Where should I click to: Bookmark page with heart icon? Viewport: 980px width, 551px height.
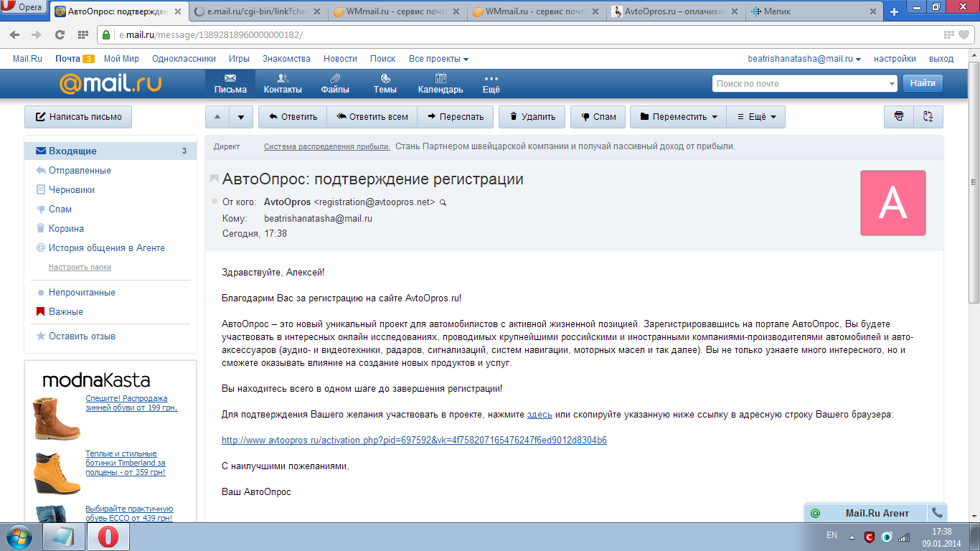point(964,34)
